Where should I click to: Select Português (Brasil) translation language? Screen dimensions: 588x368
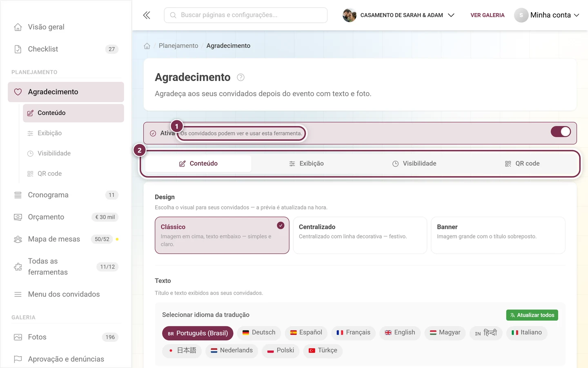pyautogui.click(x=198, y=333)
